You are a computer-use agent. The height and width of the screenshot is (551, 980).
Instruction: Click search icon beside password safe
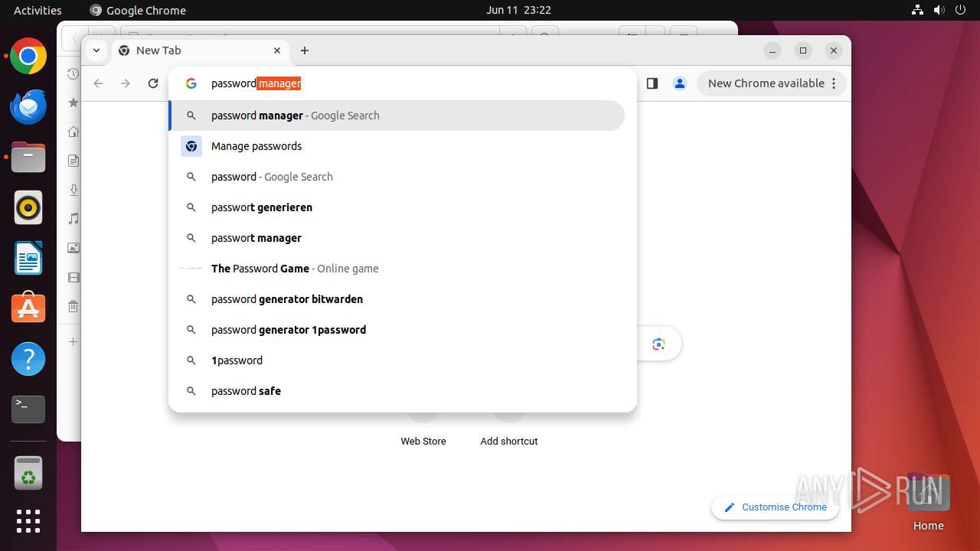[x=191, y=391]
